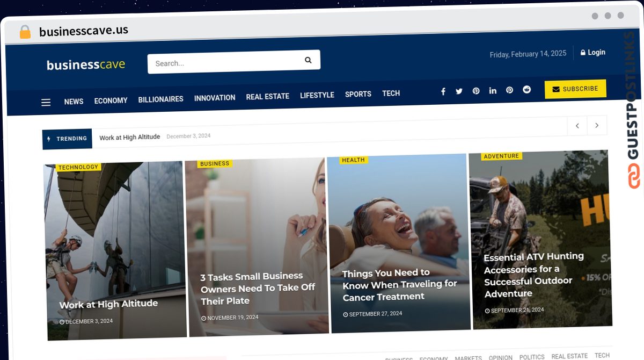Click the Pinterest icon next to Twitter
644x360 pixels.
pyautogui.click(x=476, y=91)
